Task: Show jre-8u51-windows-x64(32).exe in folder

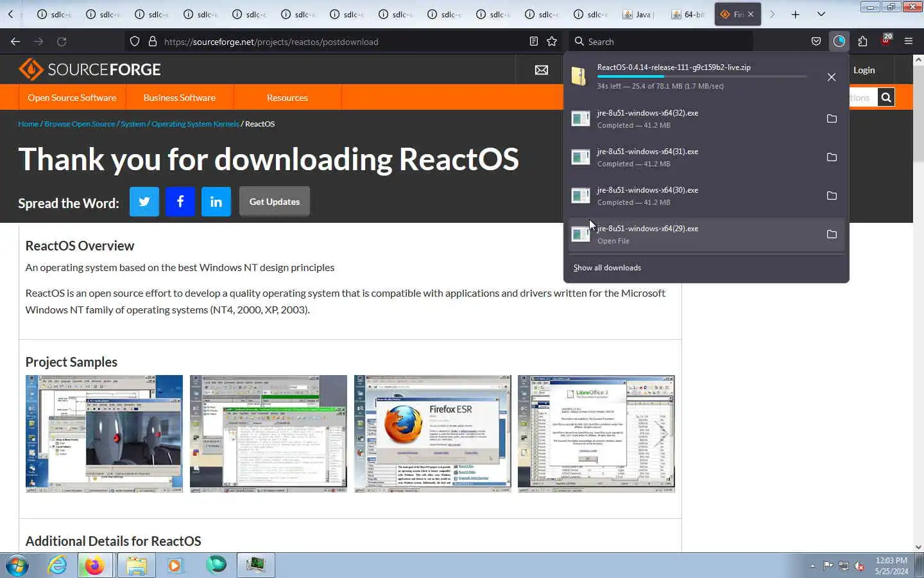Action: pos(832,119)
